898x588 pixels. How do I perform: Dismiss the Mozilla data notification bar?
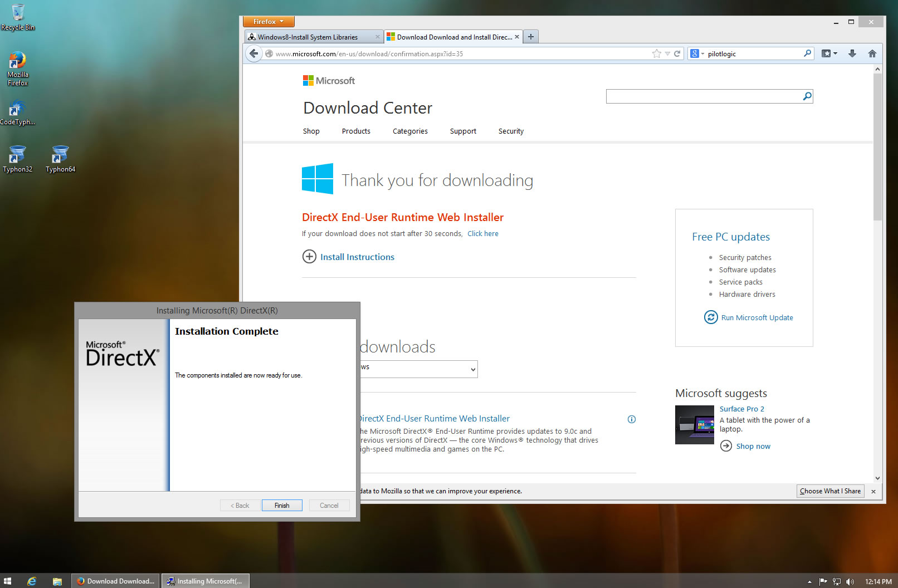(x=873, y=492)
